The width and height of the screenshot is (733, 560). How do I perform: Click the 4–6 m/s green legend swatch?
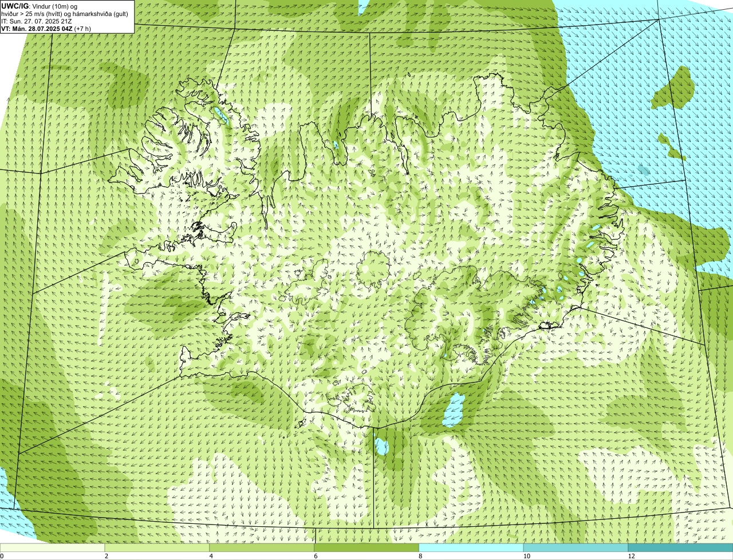(x=262, y=548)
